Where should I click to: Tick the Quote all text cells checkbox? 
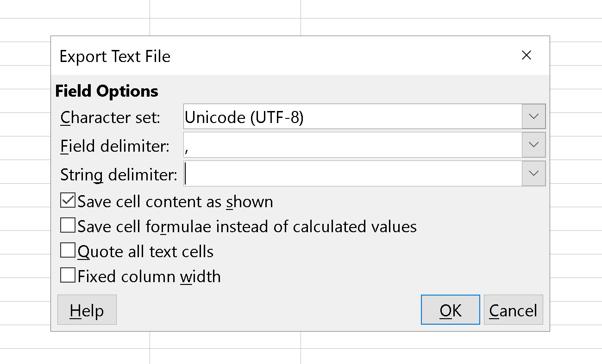(68, 251)
